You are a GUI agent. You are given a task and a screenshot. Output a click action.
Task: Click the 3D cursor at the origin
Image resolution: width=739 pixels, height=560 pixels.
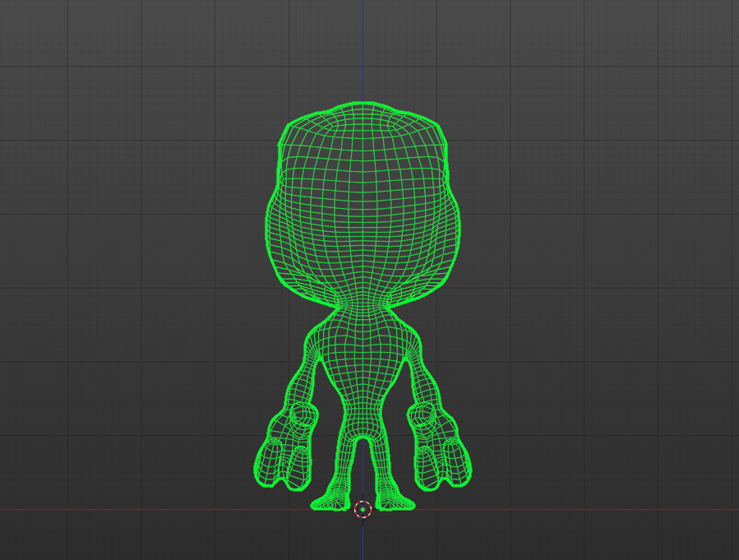(363, 509)
